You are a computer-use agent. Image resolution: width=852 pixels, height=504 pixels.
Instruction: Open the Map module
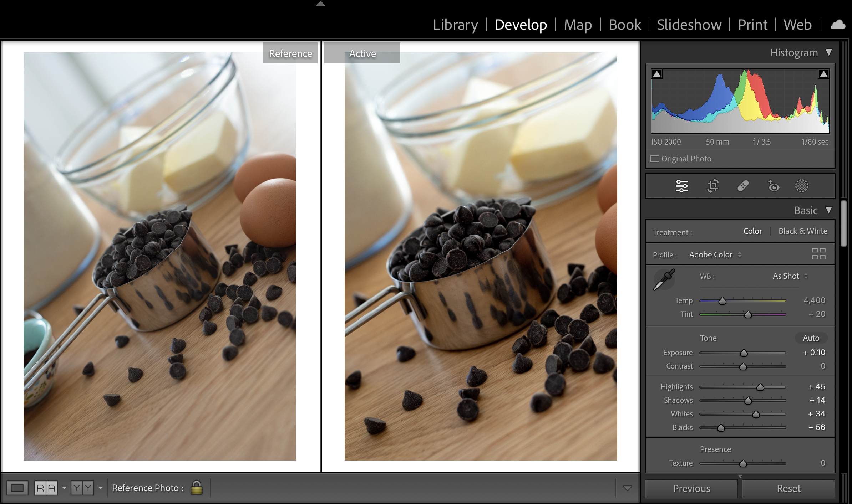[x=578, y=25]
